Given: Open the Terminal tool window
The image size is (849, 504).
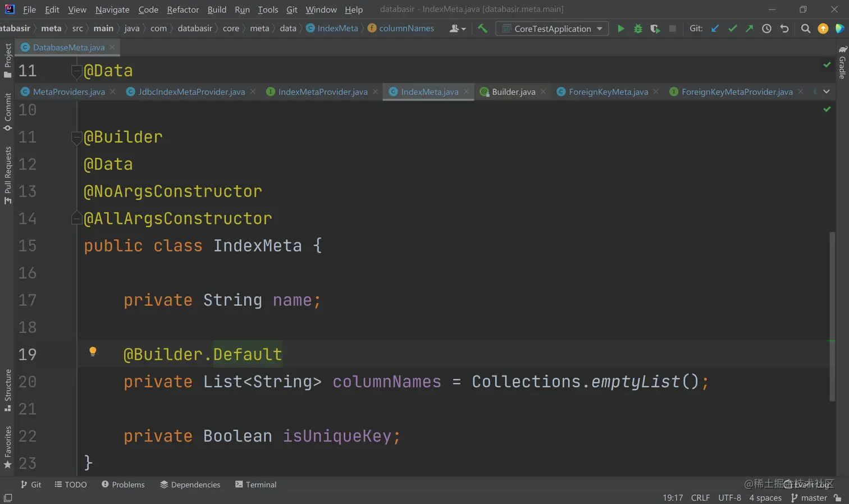Looking at the screenshot, I should (x=255, y=484).
